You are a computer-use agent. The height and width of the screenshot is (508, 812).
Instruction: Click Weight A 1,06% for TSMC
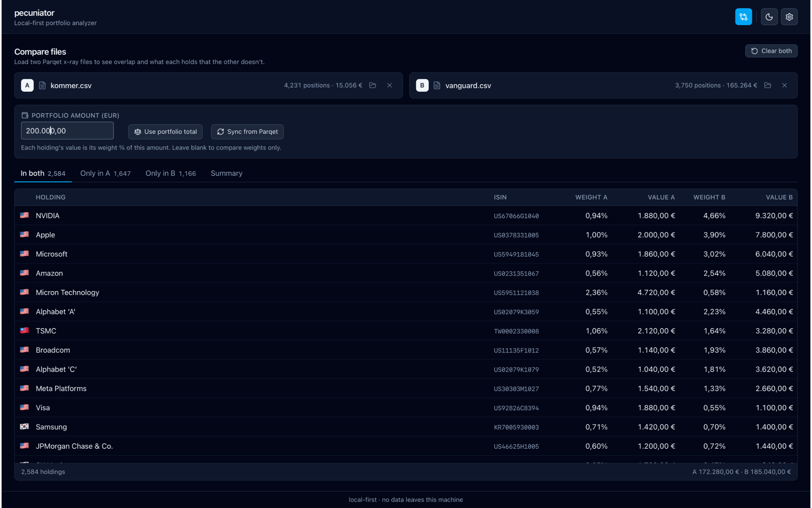click(x=596, y=331)
